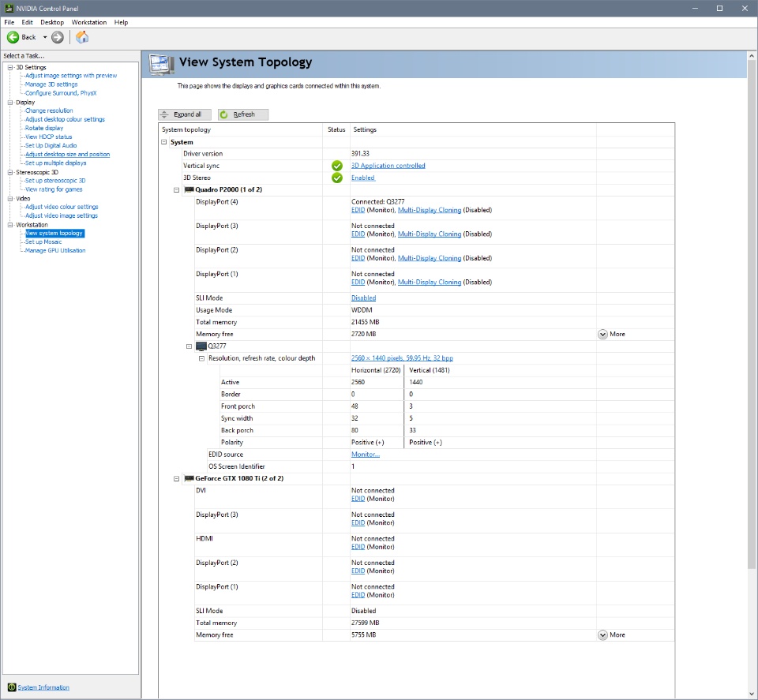Image resolution: width=758 pixels, height=700 pixels.
Task: Collapse the GeForce GTX 1080 Ti node
Action: 176,479
